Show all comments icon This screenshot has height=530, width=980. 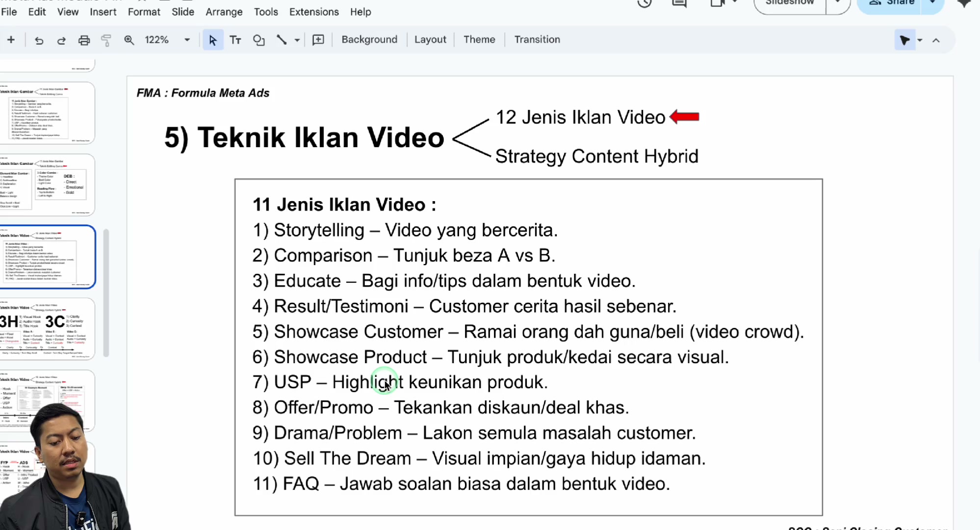tap(679, 3)
